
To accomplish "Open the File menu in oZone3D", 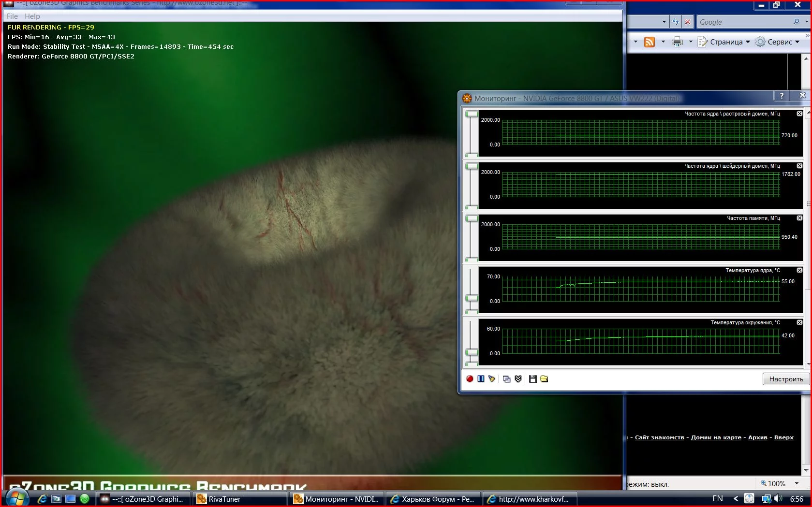I will click(x=12, y=16).
